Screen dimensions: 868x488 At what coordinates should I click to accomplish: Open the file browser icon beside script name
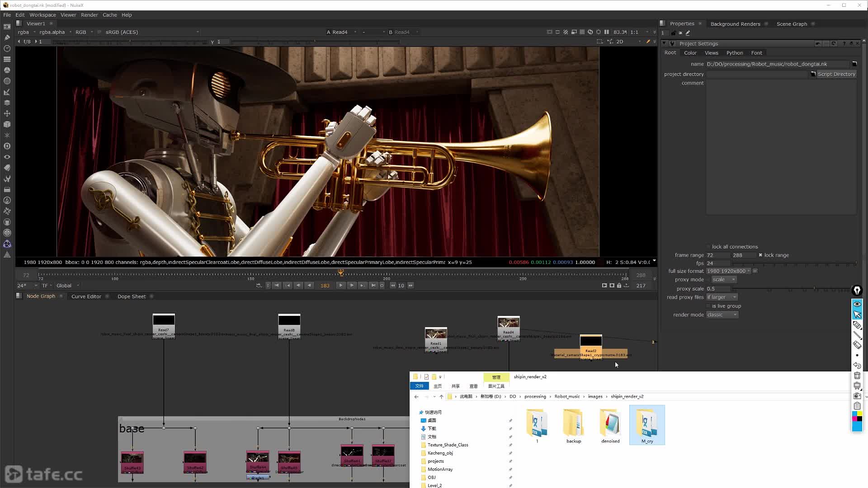[854, 64]
